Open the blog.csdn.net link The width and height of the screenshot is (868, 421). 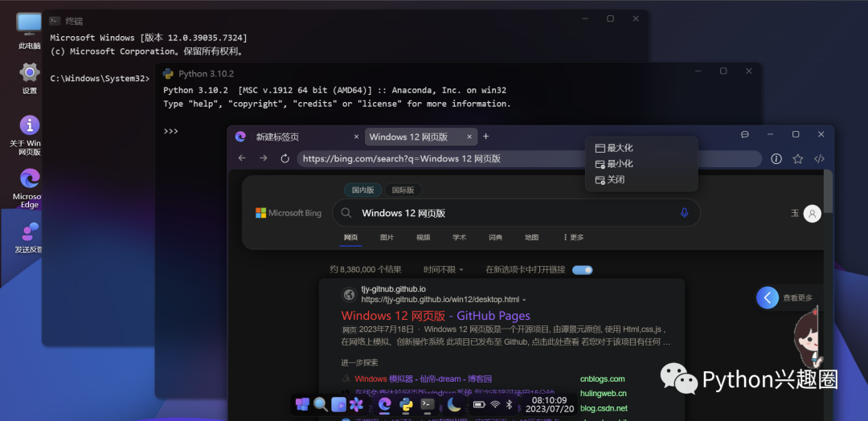click(x=604, y=409)
